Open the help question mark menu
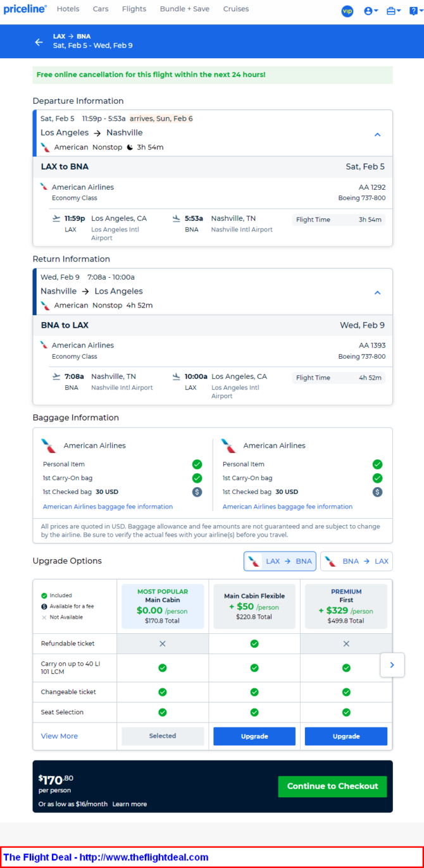 point(415,11)
